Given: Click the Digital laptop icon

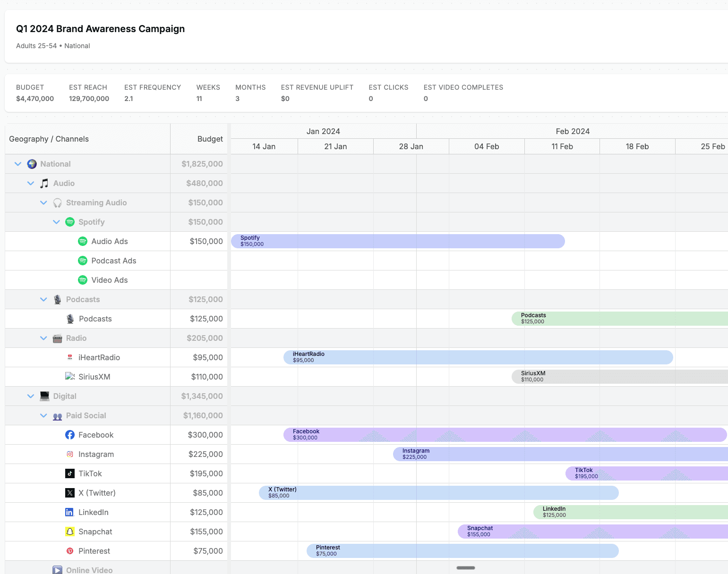Looking at the screenshot, I should point(44,396).
